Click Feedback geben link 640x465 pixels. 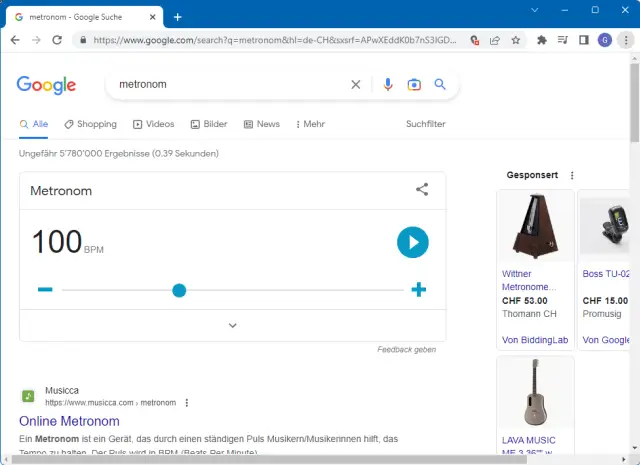point(407,349)
